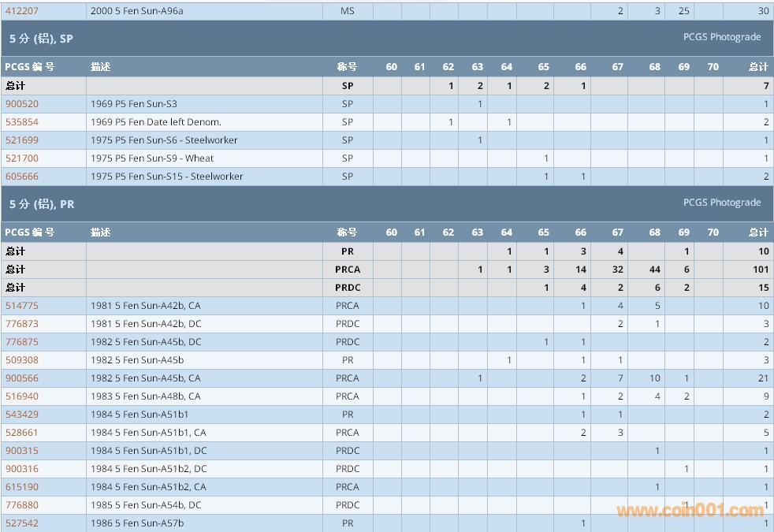Screen dimensions: 774x532
Task: Open coin number 615190 link
Action: point(21,487)
